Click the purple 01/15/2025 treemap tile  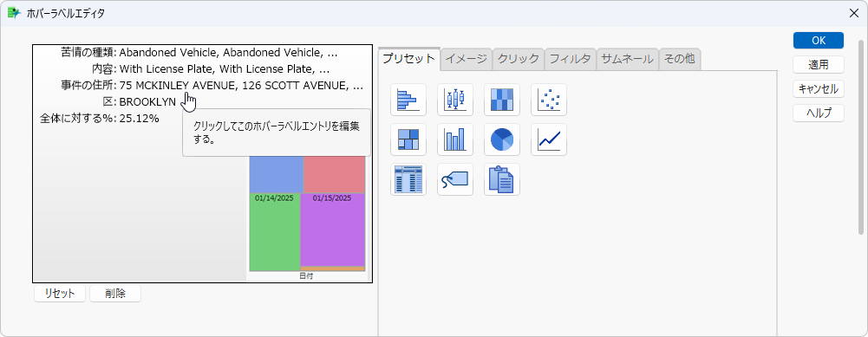(x=333, y=229)
